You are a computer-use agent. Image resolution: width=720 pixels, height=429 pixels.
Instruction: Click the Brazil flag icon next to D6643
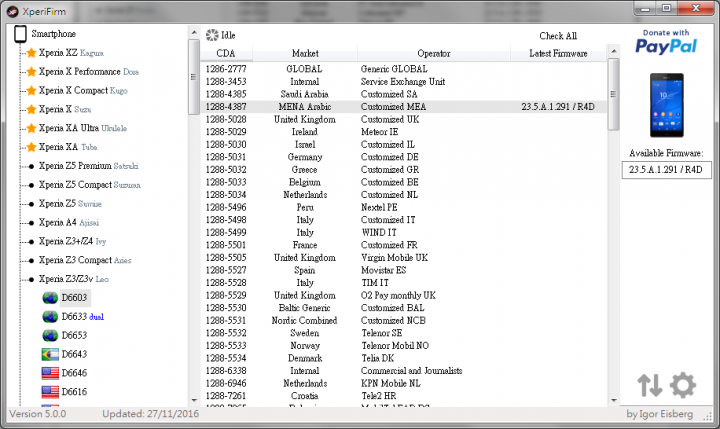coord(50,354)
